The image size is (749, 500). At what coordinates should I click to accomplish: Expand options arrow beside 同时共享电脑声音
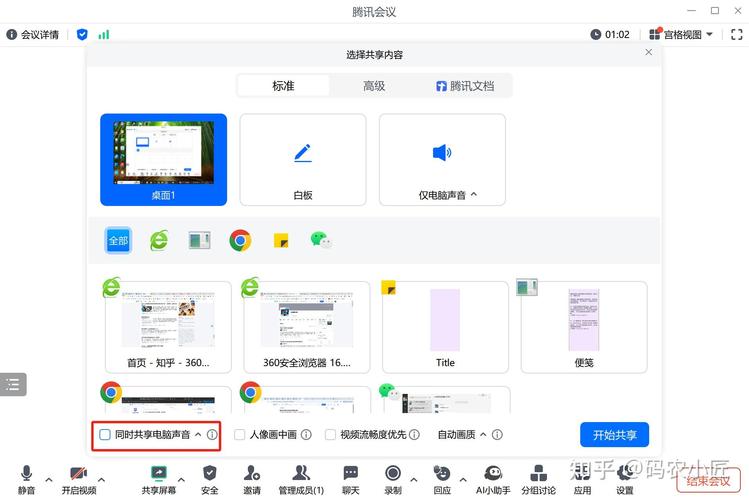click(198, 435)
